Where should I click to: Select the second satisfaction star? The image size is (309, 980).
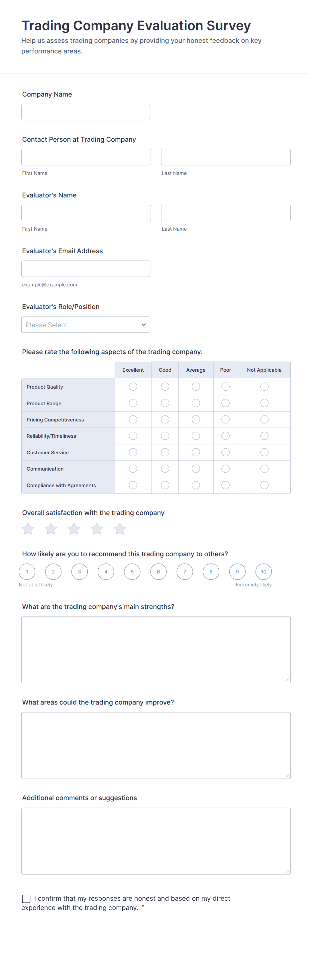[x=51, y=529]
